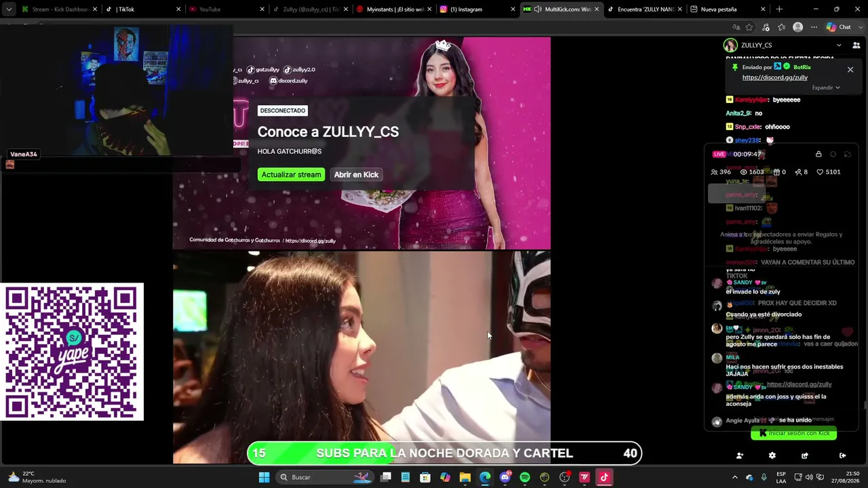The height and width of the screenshot is (488, 868).
Task: Expand the pinned message with Expandir
Action: tap(826, 87)
